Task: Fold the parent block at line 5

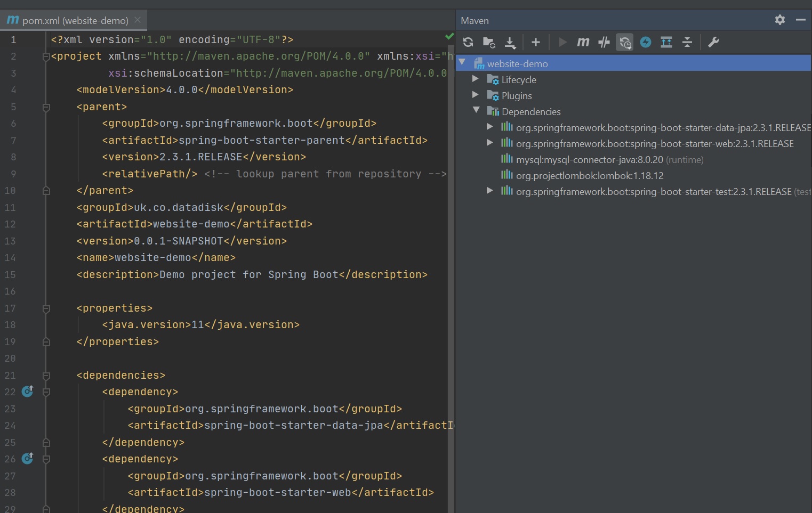Action: tap(46, 107)
